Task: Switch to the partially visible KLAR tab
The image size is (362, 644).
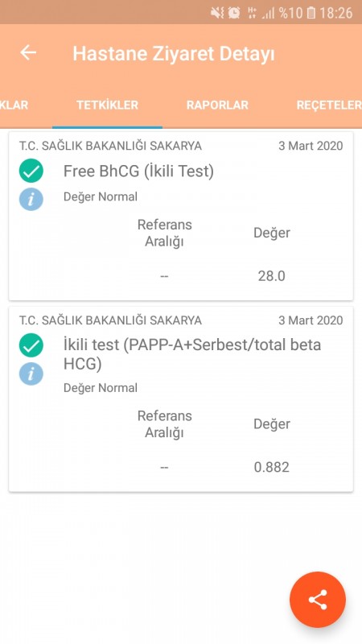Action: 14,105
